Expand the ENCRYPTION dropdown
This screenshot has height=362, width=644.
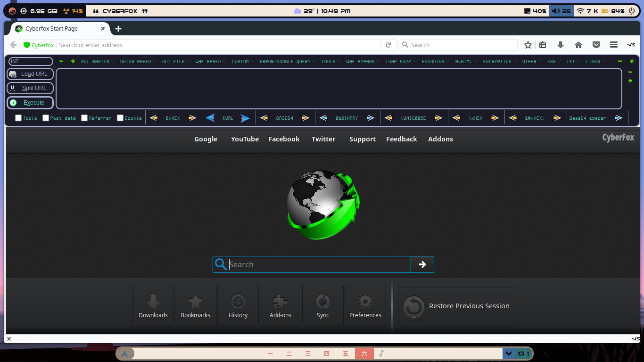(500, 61)
